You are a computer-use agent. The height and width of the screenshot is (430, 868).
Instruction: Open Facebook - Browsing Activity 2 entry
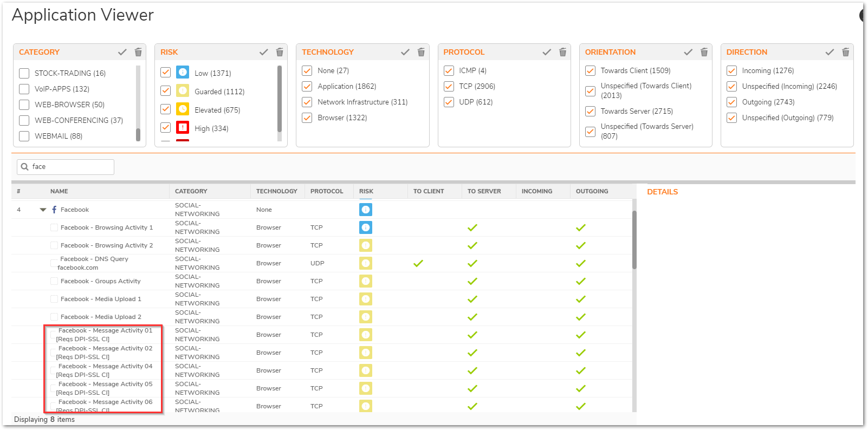tap(107, 245)
